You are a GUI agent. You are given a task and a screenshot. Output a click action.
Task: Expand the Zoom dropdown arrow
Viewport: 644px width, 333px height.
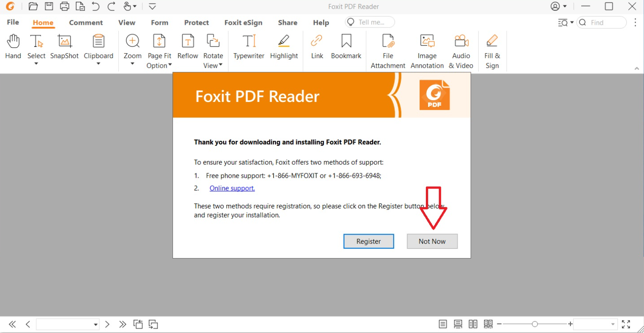click(132, 64)
